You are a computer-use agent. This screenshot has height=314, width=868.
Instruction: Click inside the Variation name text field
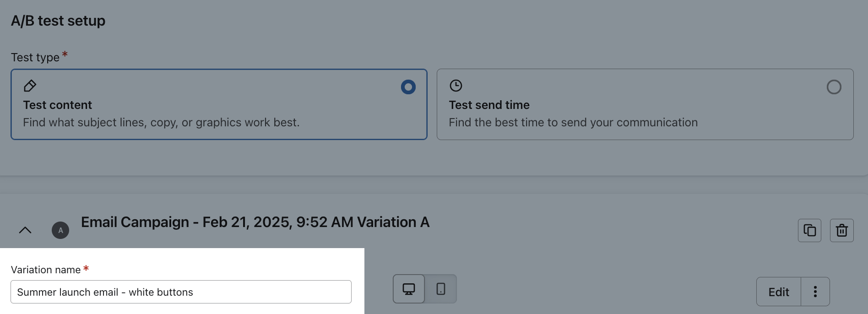tap(181, 292)
